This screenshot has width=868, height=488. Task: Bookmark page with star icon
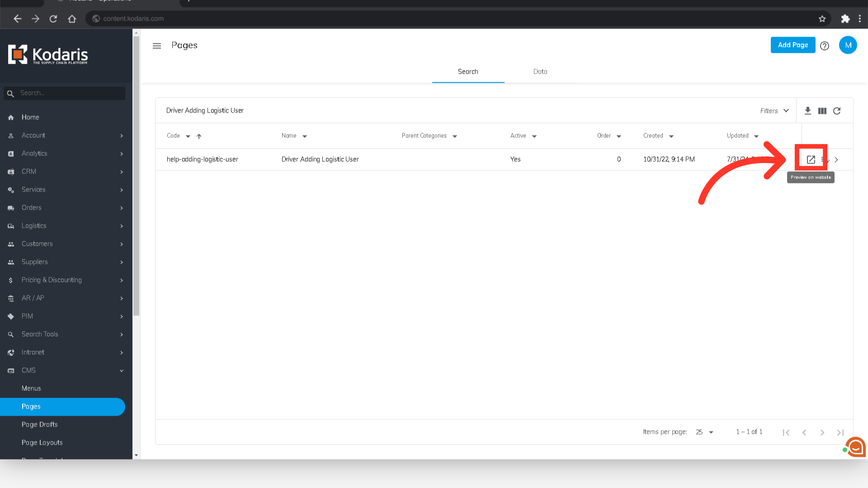[822, 19]
